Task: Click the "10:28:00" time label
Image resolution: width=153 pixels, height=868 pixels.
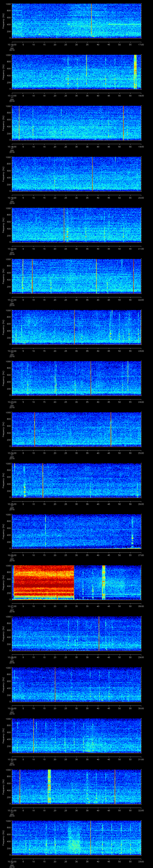Action: [12, 657]
